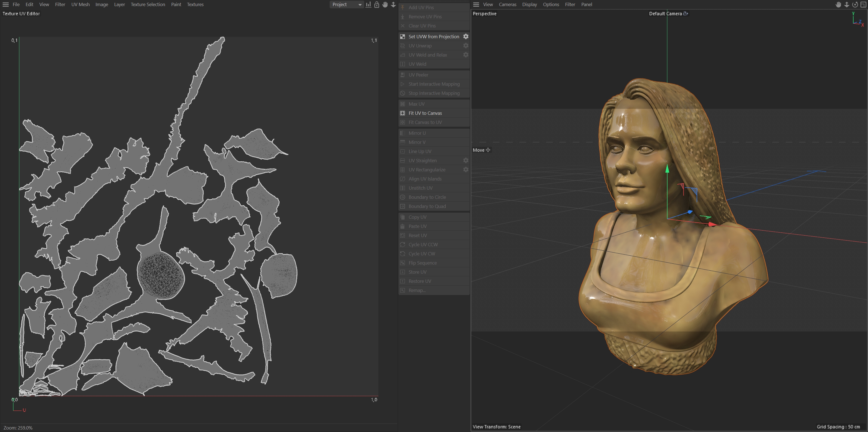Open the UV Mesh menu
Viewport: 868px width, 432px height.
coord(80,4)
